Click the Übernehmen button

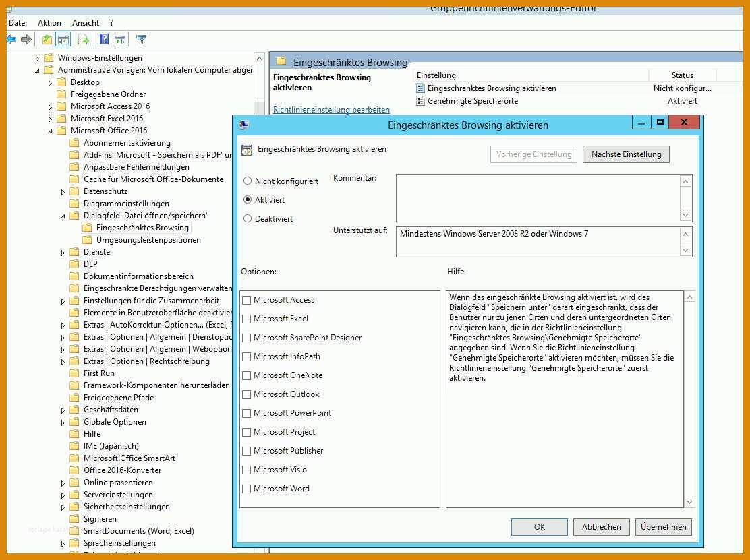click(x=663, y=526)
